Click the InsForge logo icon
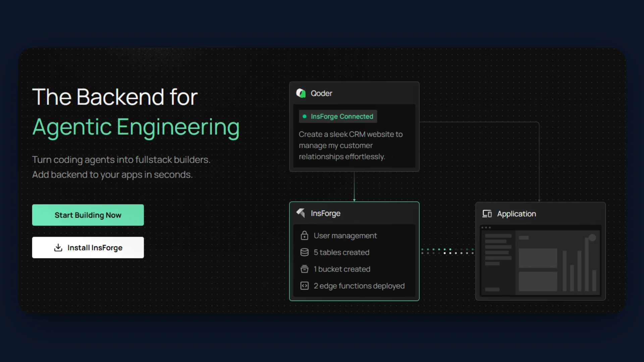 (x=301, y=213)
